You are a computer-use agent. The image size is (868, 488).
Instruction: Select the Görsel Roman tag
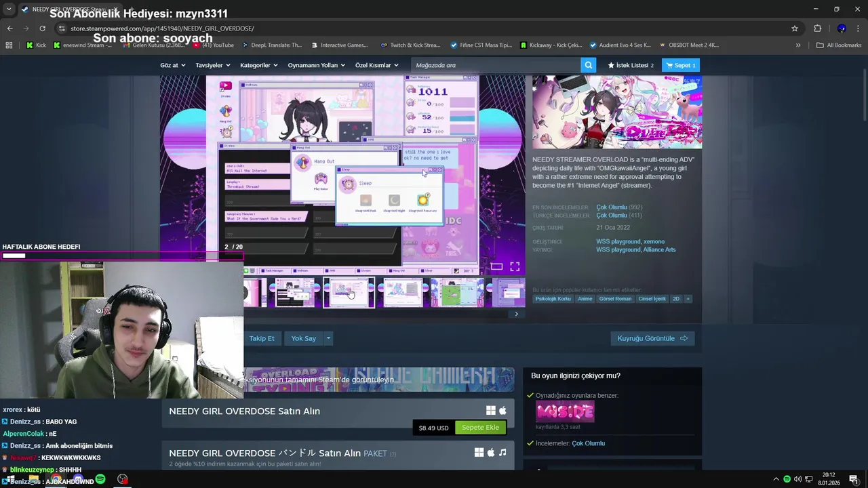pos(615,299)
